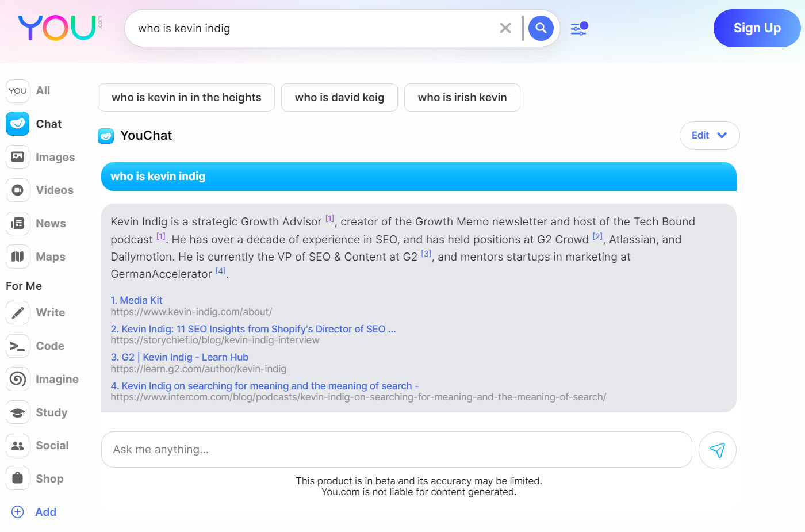Click URL "https://storychief.io/blog/kevin-indig-interview"
805x532 pixels.
coord(215,340)
